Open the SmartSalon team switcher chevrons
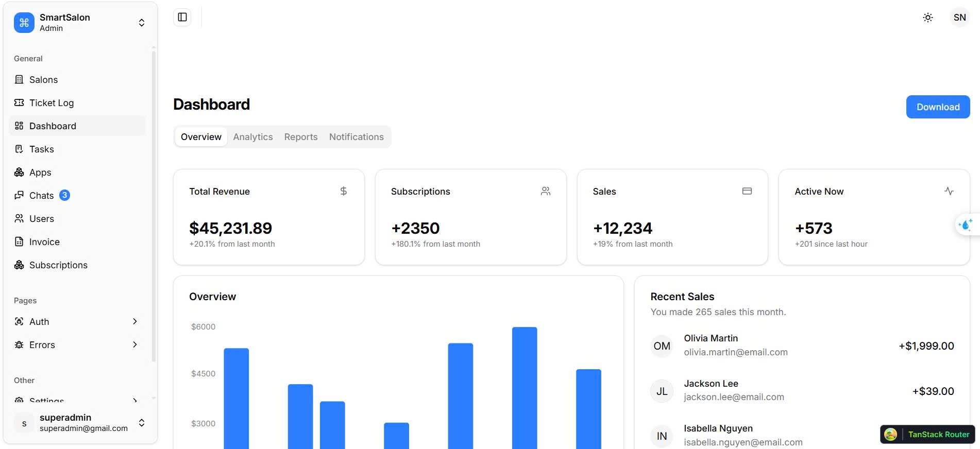 (142, 23)
